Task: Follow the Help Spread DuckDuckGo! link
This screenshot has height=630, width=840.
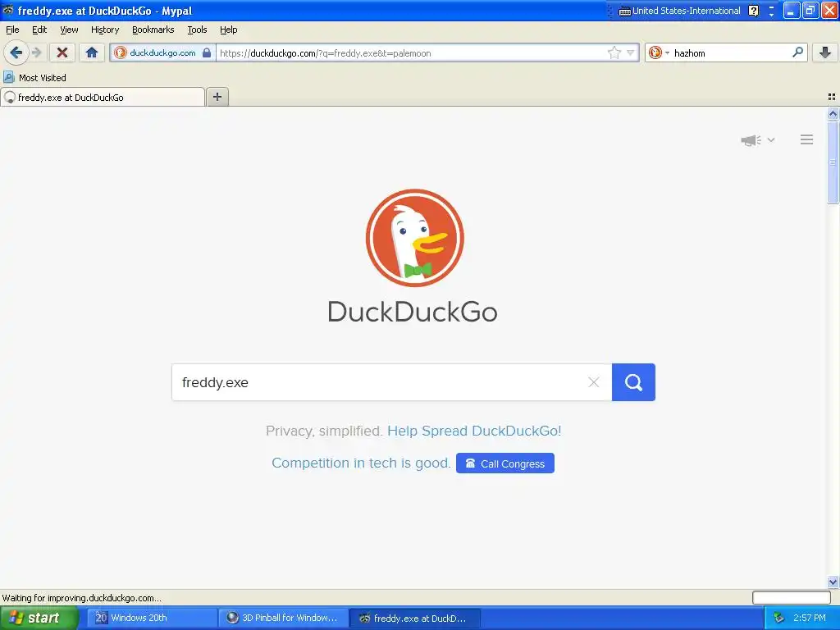Action: click(x=474, y=431)
